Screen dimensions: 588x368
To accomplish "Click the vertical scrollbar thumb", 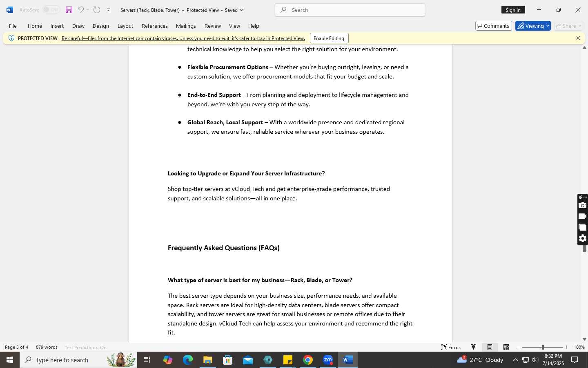I will click(584, 249).
